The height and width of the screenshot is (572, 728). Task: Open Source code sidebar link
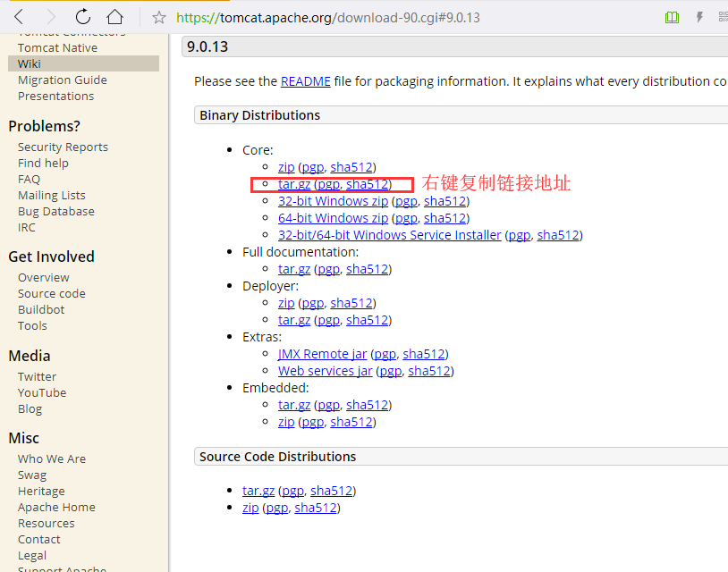[x=52, y=294]
